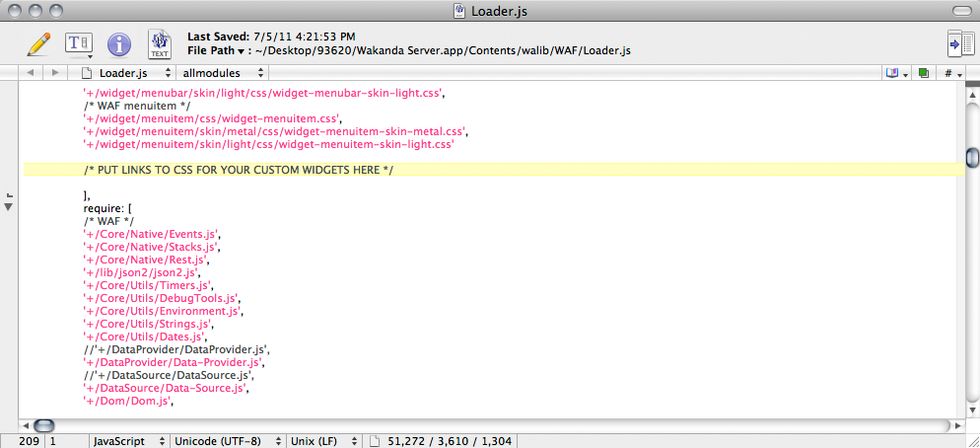
Task: Open the includes book icon menu
Action: tap(895, 73)
